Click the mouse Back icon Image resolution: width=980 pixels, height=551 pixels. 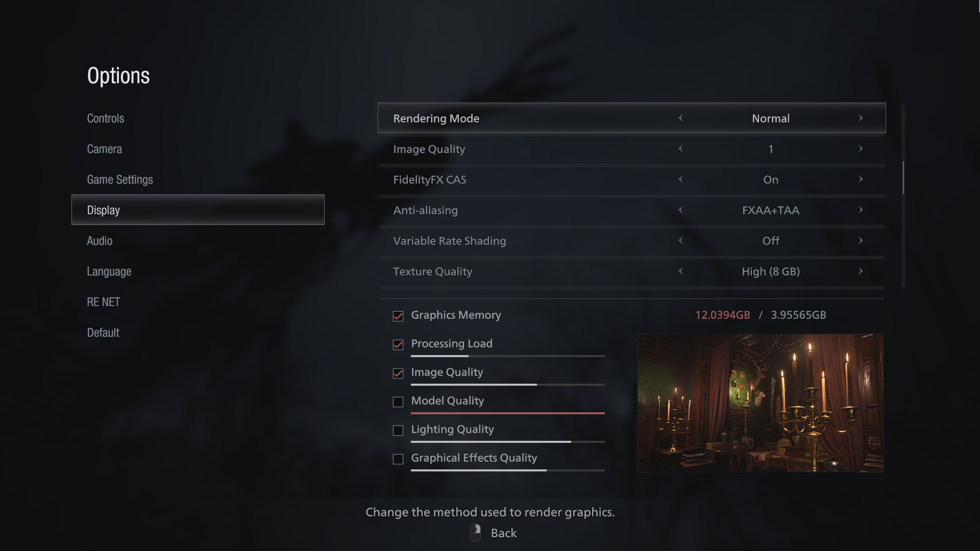pyautogui.click(x=475, y=533)
